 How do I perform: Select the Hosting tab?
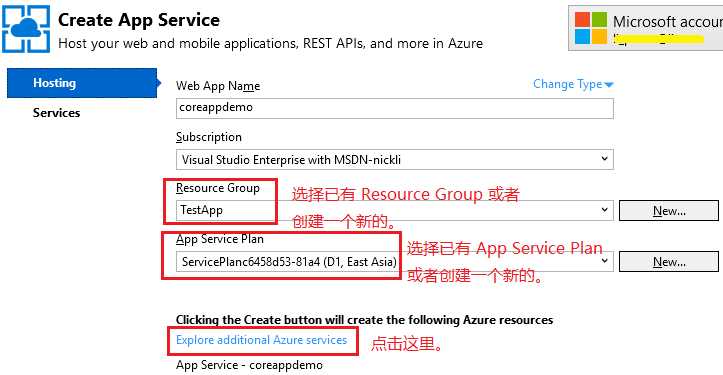pyautogui.click(x=82, y=83)
